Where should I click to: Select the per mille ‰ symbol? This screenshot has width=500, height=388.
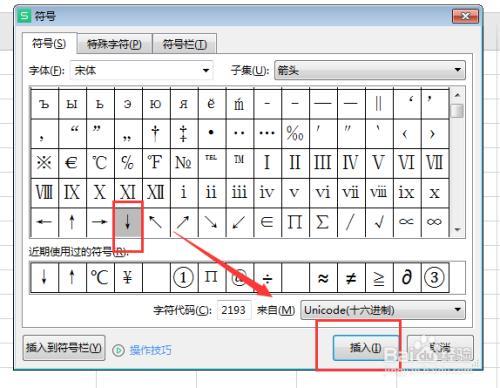(295, 134)
